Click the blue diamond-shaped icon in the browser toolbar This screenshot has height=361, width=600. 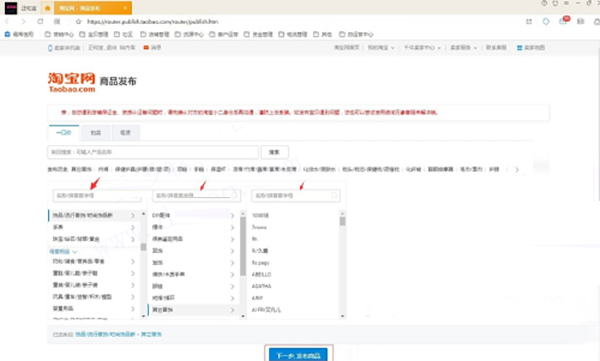pos(546,21)
